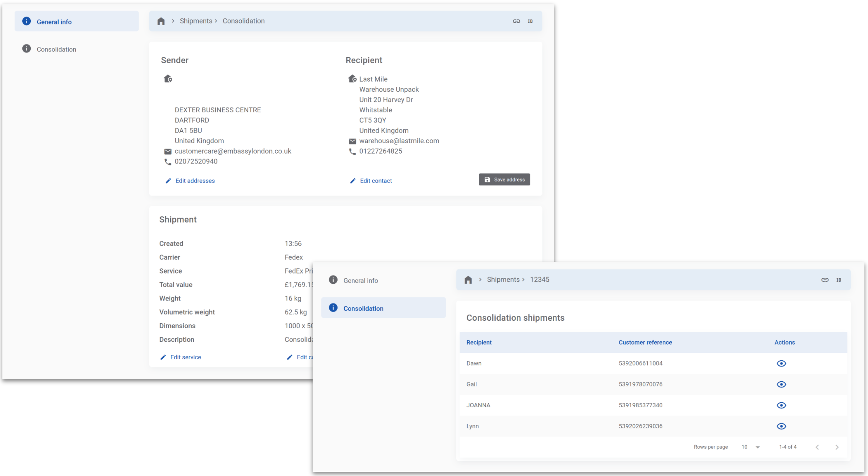The width and height of the screenshot is (868, 476).
Task: Open Edit addresses for the sender
Action: click(195, 181)
